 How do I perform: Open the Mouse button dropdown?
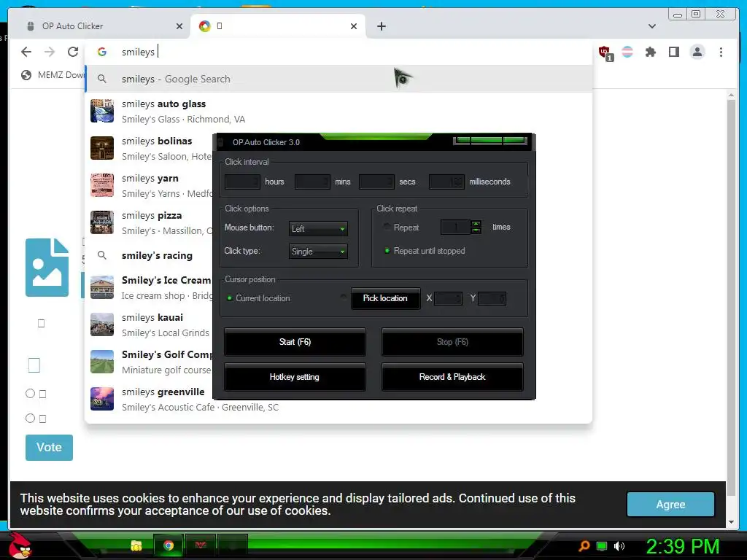318,228
